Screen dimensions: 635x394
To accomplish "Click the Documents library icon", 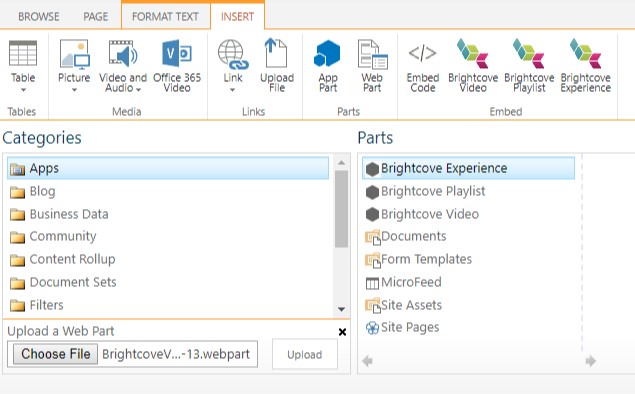I will pos(373,237).
